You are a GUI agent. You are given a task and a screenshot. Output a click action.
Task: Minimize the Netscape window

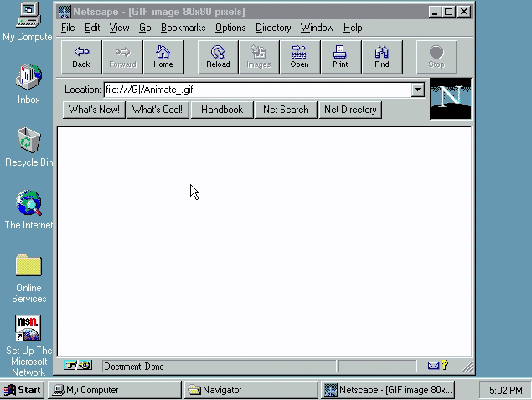[x=435, y=12]
